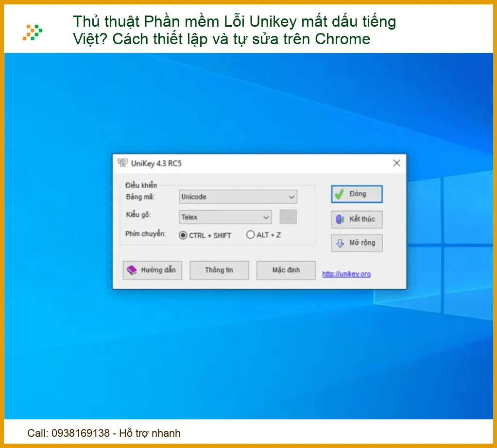
Task: Click the site logo in the header
Action: click(33, 33)
